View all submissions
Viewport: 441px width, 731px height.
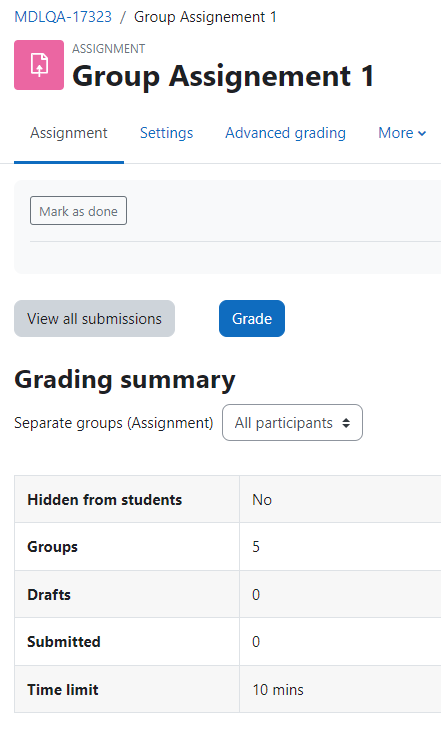tap(94, 318)
